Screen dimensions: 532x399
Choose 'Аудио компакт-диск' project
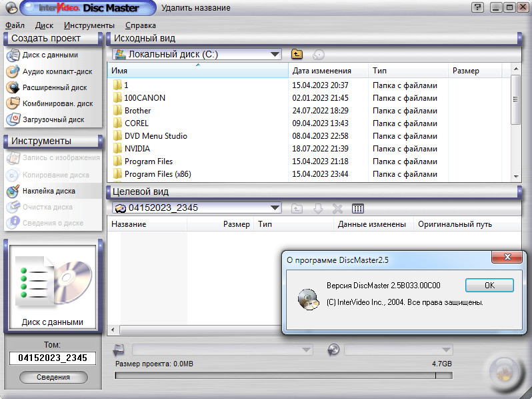(x=57, y=71)
